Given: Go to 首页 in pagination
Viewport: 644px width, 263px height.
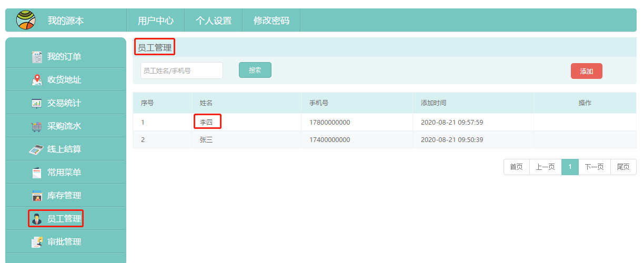Looking at the screenshot, I should click(517, 167).
